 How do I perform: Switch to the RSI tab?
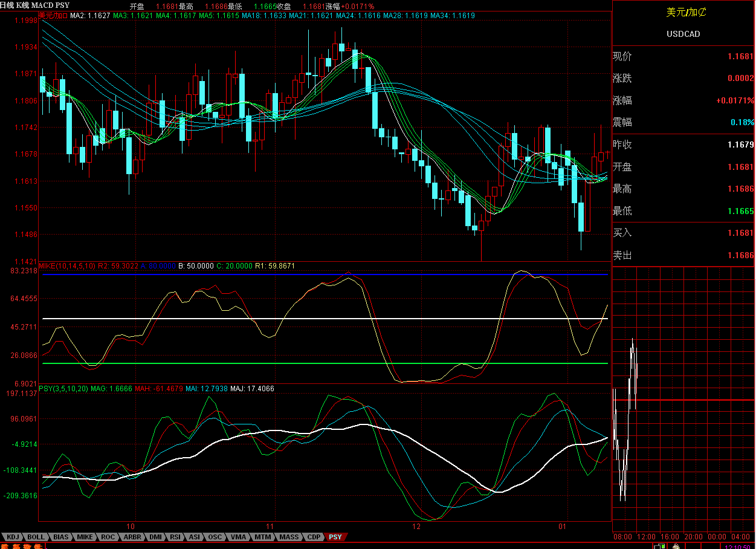[x=176, y=537]
